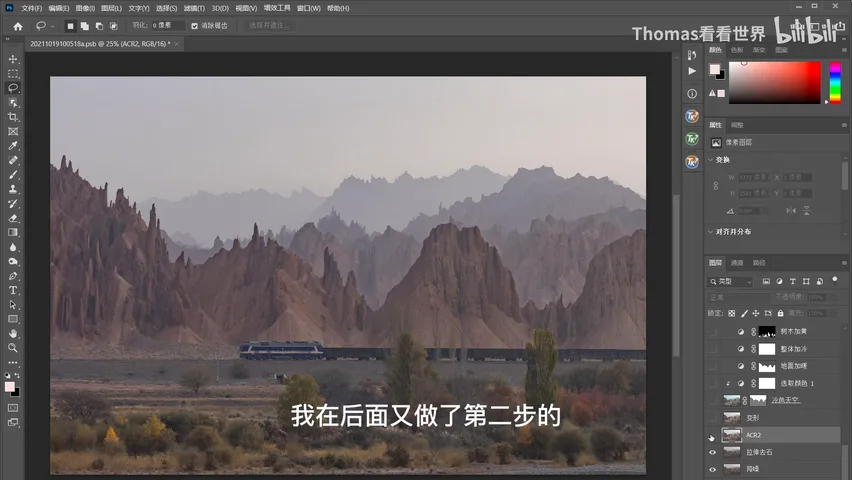Screen dimensions: 852x480
Task: Switch to the 通道 channels tab
Action: pos(737,263)
